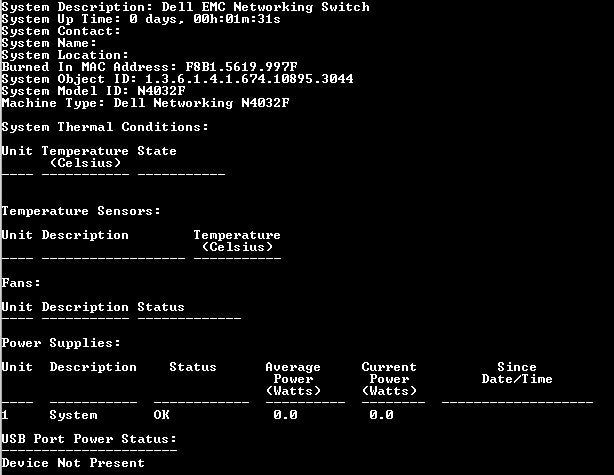Select the MAC address F8B1.5619.997F
Viewport: 614px width, 475px height.
point(241,67)
